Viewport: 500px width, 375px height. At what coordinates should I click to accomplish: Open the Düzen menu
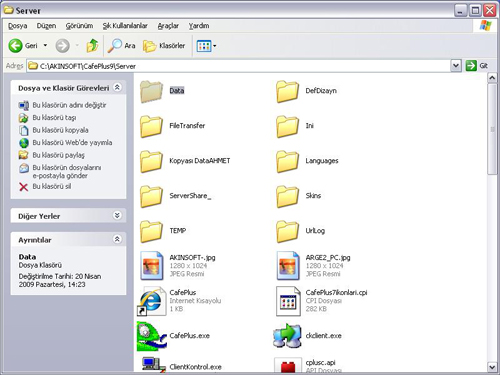click(46, 26)
